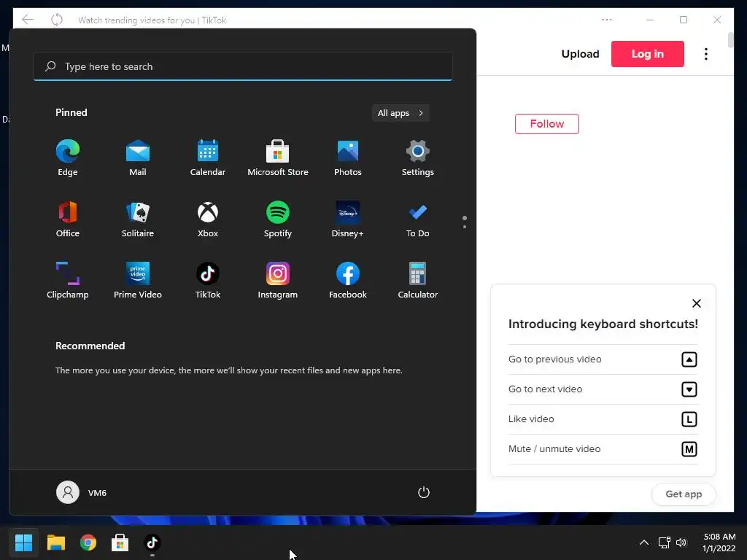Launch the Xbox app
Screen dimensions: 747x560
coord(208,219)
